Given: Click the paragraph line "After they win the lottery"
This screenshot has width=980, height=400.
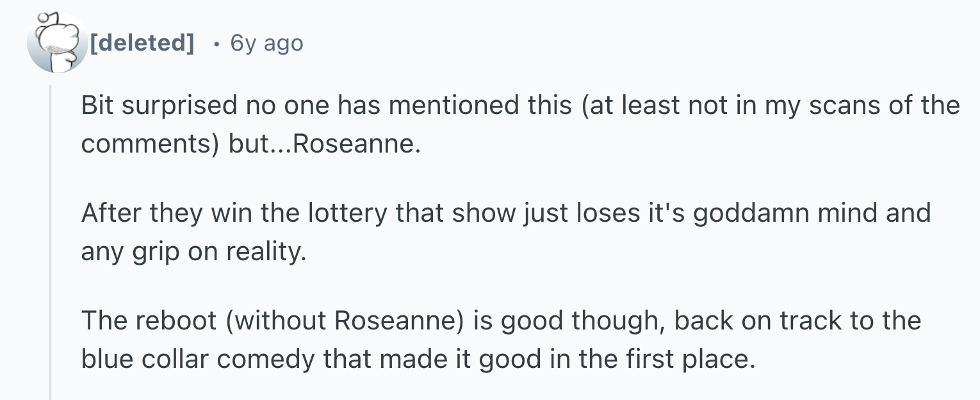Looking at the screenshot, I should [x=505, y=213].
